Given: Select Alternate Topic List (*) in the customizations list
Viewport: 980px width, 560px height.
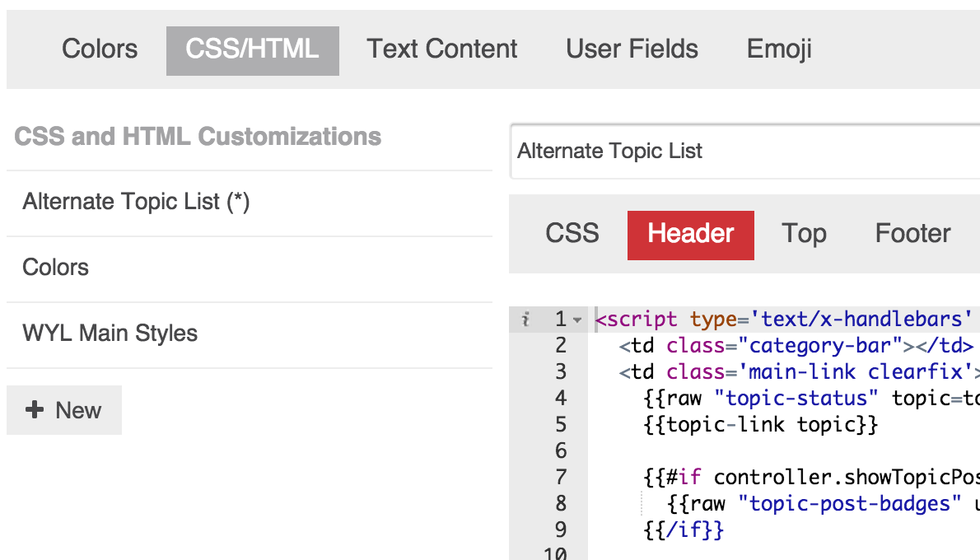Looking at the screenshot, I should tap(137, 202).
